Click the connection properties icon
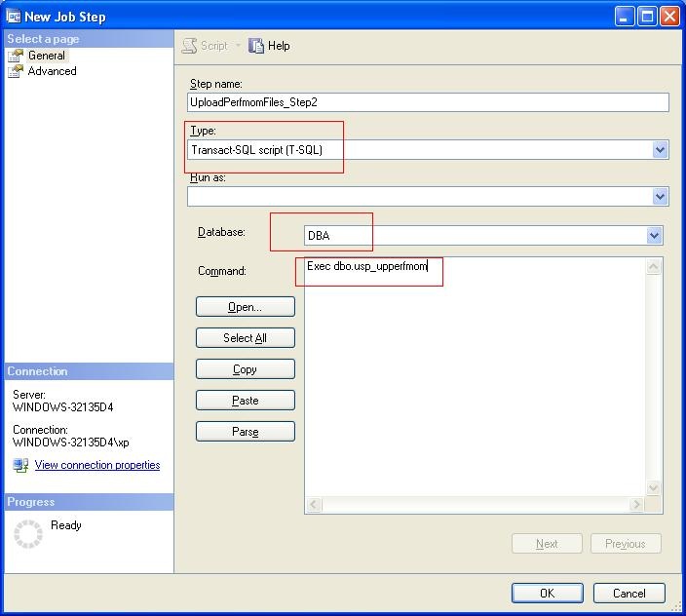This screenshot has width=686, height=616. (x=20, y=466)
